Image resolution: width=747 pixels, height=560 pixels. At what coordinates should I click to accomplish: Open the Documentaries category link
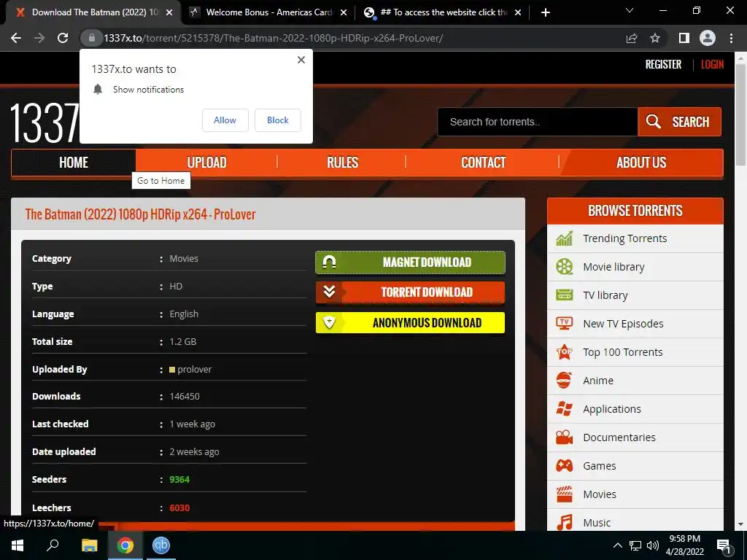(619, 437)
